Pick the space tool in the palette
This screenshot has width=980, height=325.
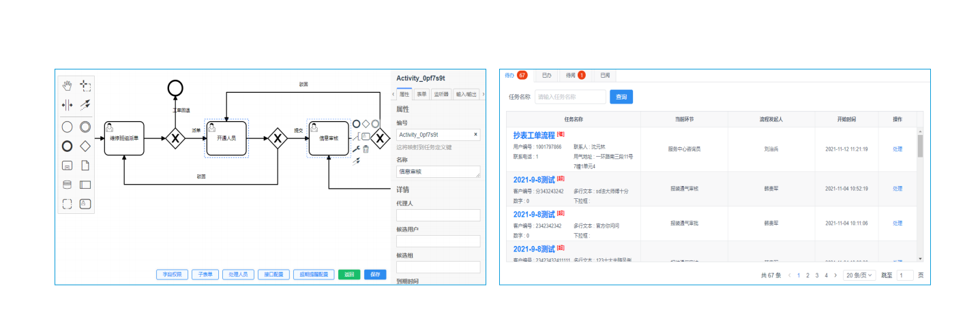click(67, 105)
